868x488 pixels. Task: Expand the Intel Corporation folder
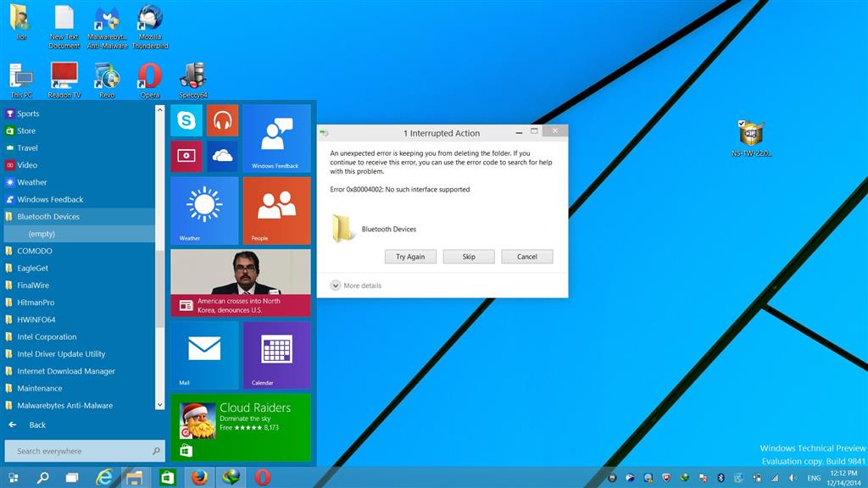click(x=79, y=336)
